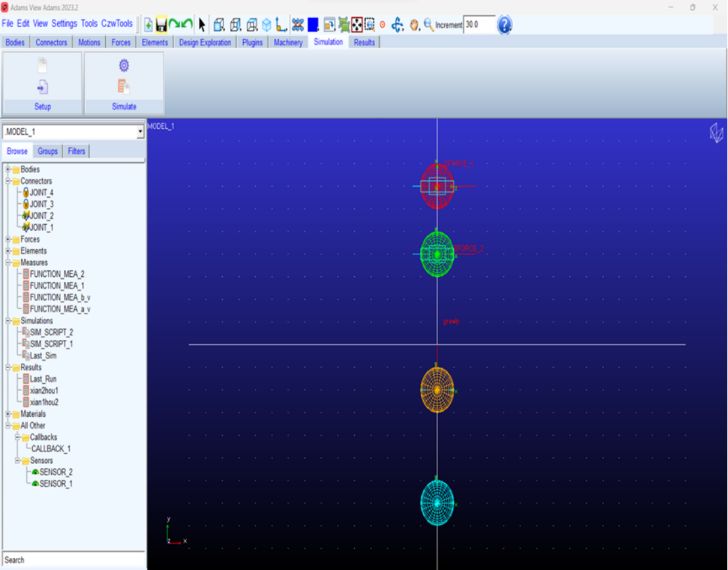Click the Save database floppy icon
This screenshot has height=570, width=728.
click(x=161, y=25)
